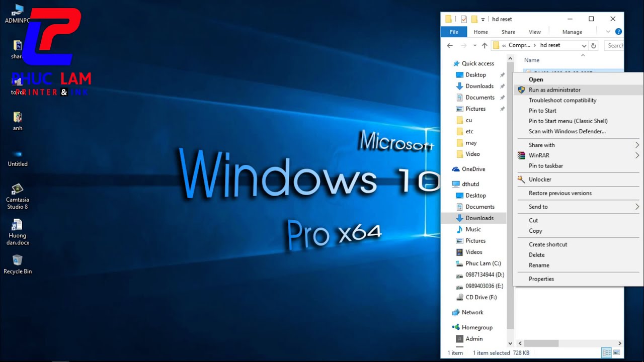Click the New folder quick access toolbar icon
The image size is (644, 362).
(x=474, y=19)
